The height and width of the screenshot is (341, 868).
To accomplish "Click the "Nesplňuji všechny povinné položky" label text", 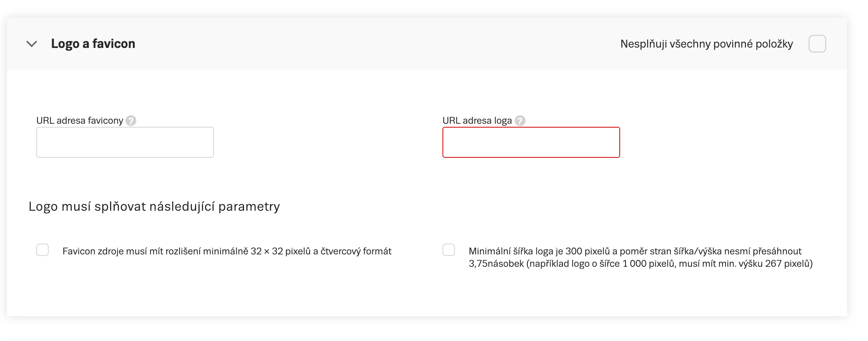I will pyautogui.click(x=706, y=44).
